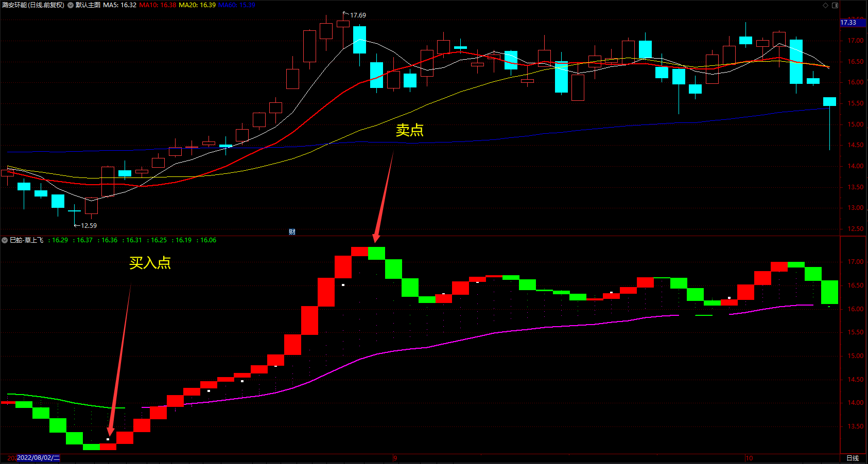The height and width of the screenshot is (464, 868).
Task: Click the indicator value 16.29
Action: click(60, 240)
